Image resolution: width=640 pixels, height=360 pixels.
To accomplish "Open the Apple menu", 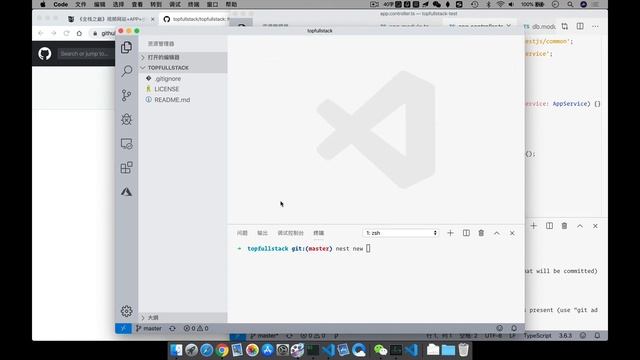I will (x=42, y=4).
